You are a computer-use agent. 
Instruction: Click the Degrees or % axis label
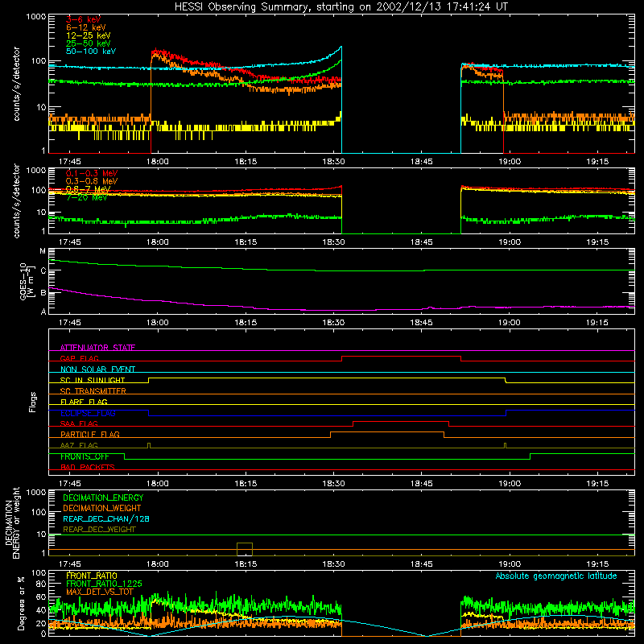tap(21, 603)
